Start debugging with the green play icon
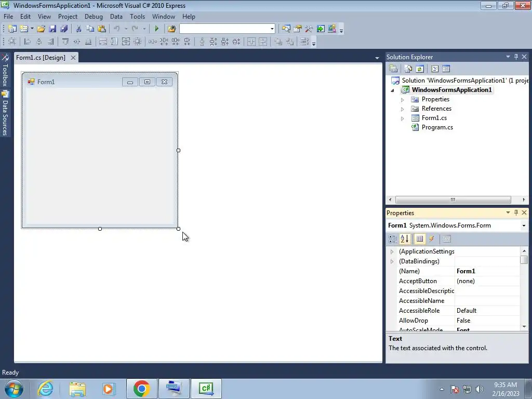Viewport: 532px width, 399px height. click(x=156, y=29)
